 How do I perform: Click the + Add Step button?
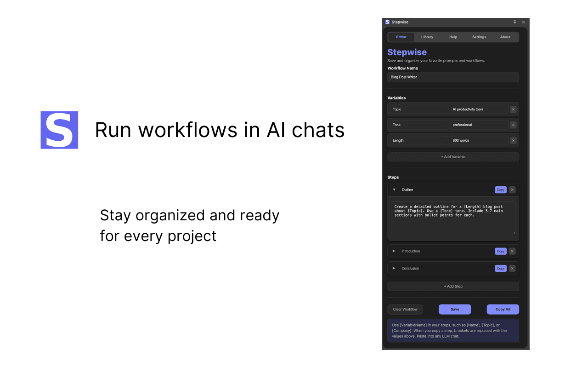[x=453, y=286]
